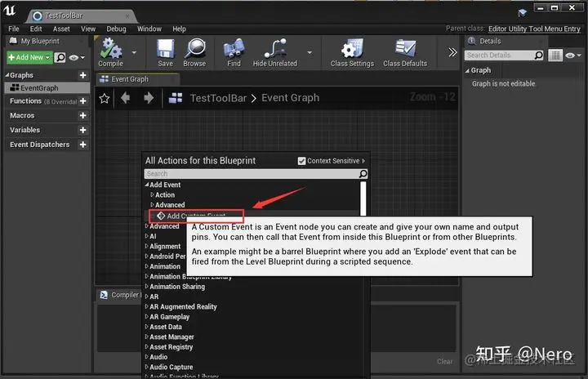Add a new graph with the plus icon
Screen dimensions: 588x379
(x=82, y=75)
